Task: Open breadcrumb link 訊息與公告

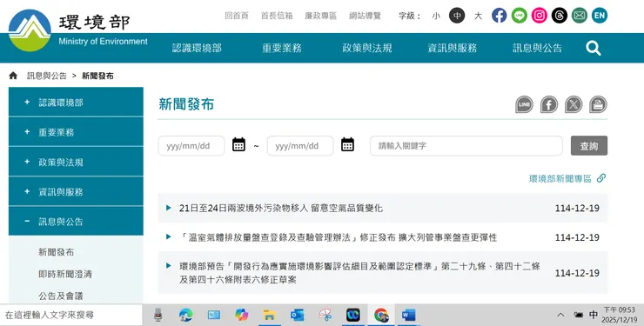Action: [x=47, y=76]
